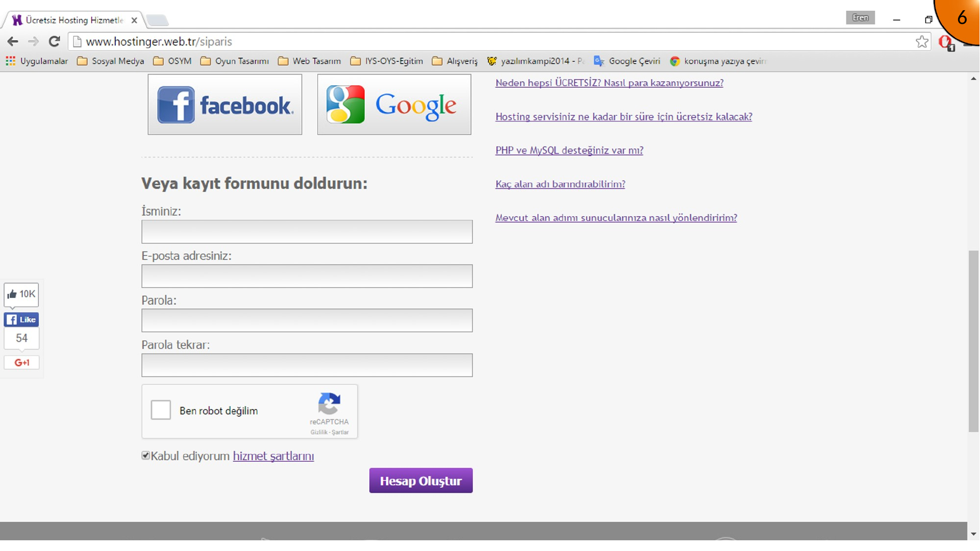The width and height of the screenshot is (980, 551).
Task: Click the scrollbar up arrow
Action: pos(973,79)
